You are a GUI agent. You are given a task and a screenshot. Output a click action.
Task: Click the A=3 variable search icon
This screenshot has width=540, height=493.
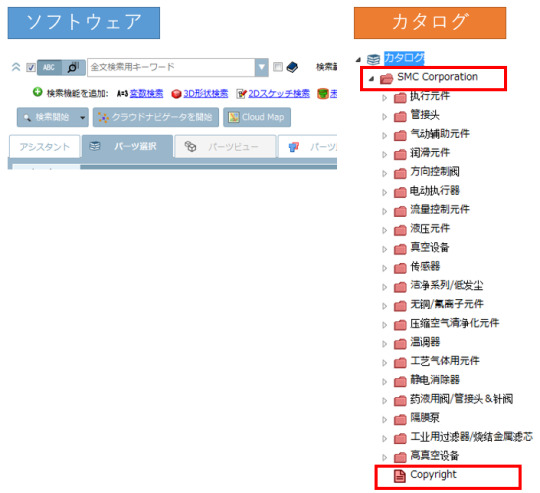click(x=122, y=93)
